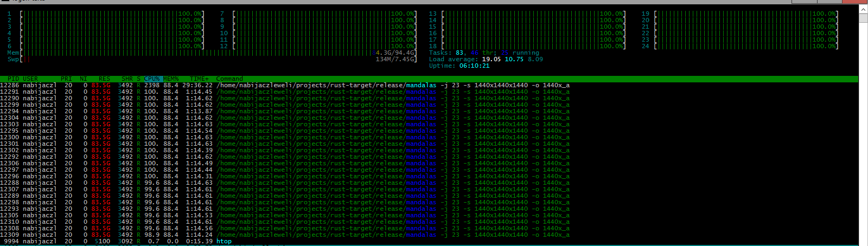Select the process row with PID 12291
Image resolution: width=868 pixels, height=246 pixels.
click(x=271, y=92)
